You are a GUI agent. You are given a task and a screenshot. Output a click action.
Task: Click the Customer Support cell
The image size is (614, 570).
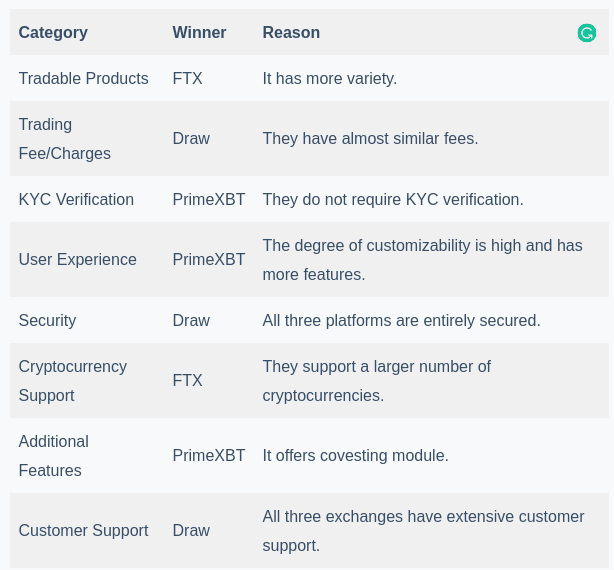click(x=83, y=531)
